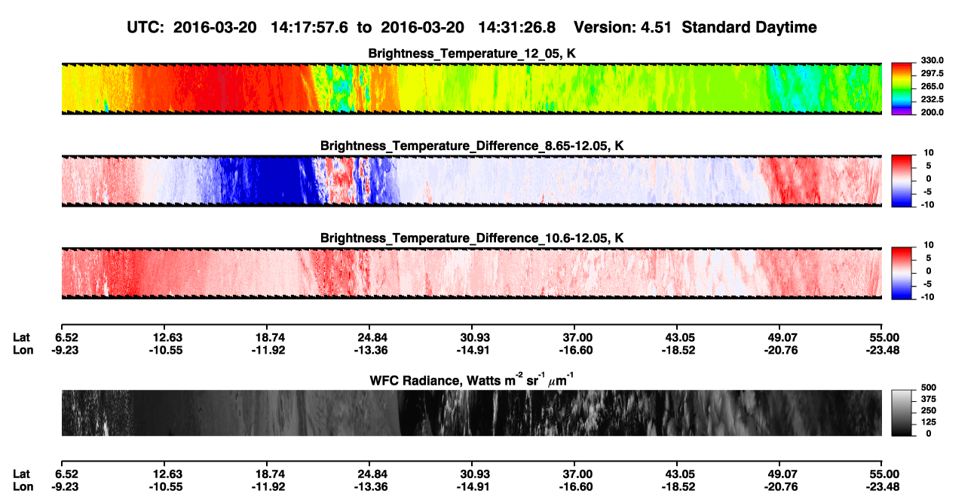The width and height of the screenshot is (980, 503).
Task: Click longitude -14.91 on the bottom axis
Action: pos(473,486)
